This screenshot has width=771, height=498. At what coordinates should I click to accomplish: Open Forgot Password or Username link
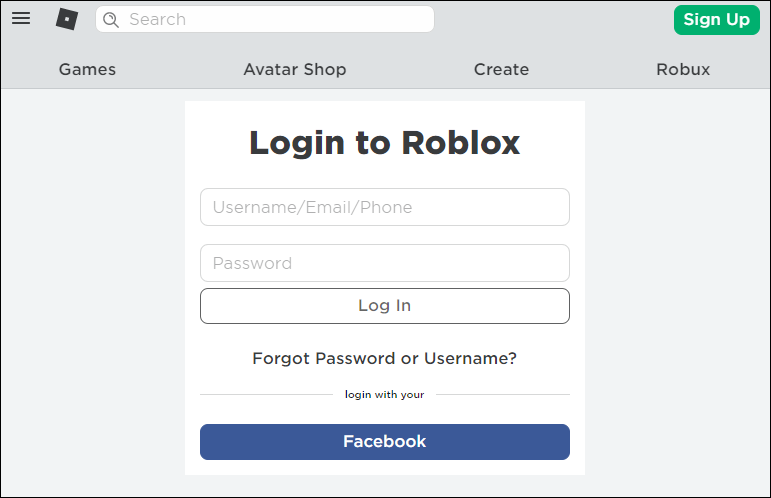(385, 358)
